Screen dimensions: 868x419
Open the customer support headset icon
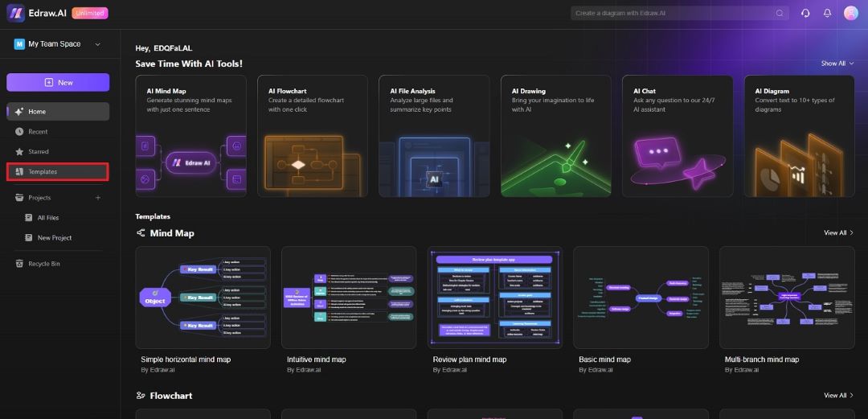tap(805, 13)
